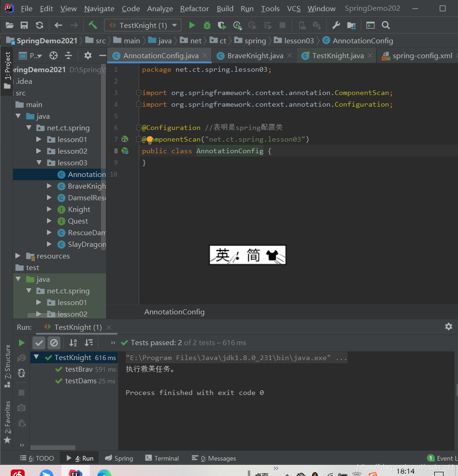458x476 pixels.
Task: Click Sort by duration in test toolbar
Action: (89, 343)
